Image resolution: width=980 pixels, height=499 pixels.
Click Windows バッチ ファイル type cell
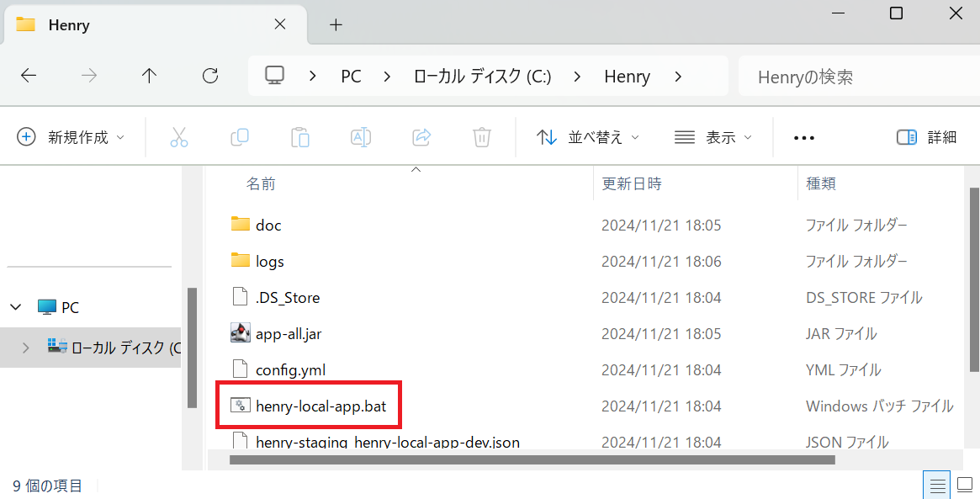879,406
